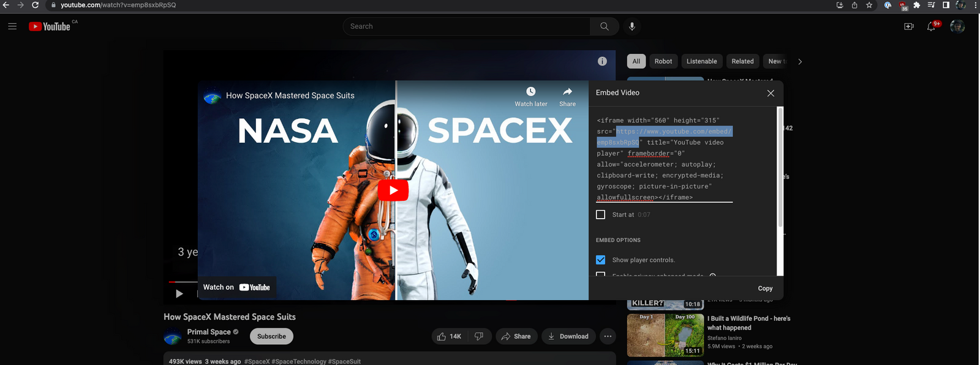Viewport: 980px width, 365px height.
Task: Uncheck Show player controls
Action: coord(601,260)
